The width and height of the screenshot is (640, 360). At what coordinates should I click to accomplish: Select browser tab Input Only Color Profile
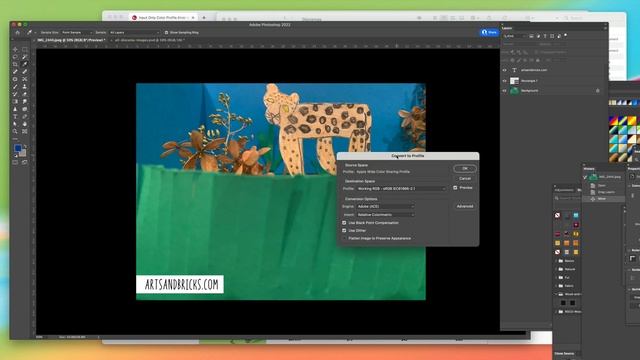tap(162, 18)
